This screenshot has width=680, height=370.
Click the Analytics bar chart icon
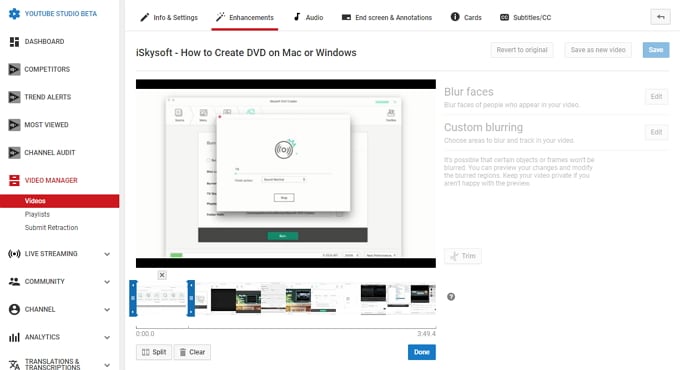coord(14,337)
